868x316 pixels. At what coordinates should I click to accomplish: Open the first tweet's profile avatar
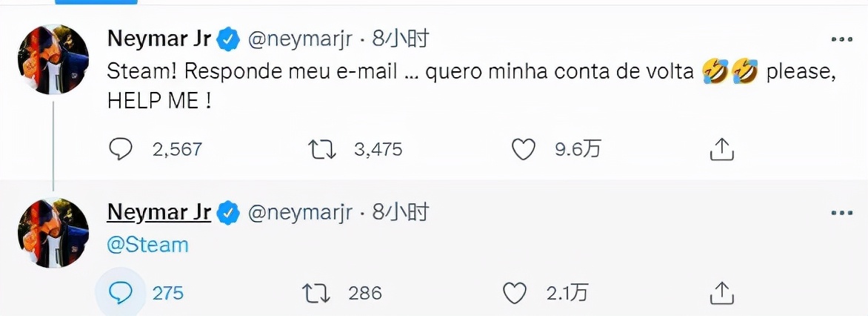53,60
